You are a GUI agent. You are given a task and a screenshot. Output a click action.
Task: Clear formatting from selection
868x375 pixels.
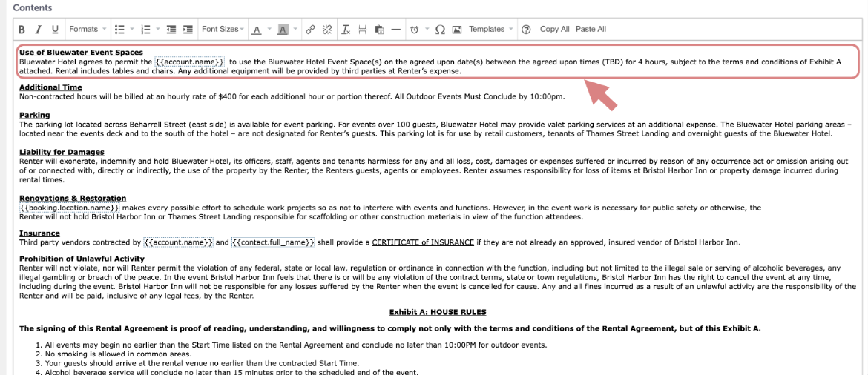click(x=346, y=30)
